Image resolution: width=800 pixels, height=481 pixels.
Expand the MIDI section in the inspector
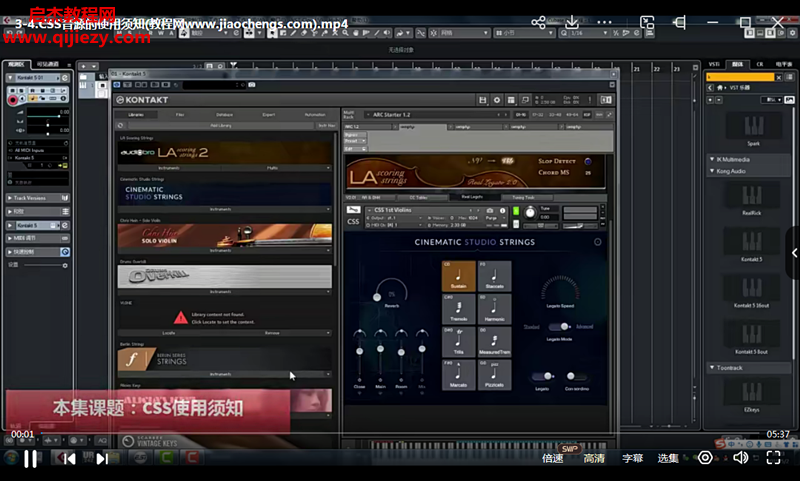pos(38,238)
